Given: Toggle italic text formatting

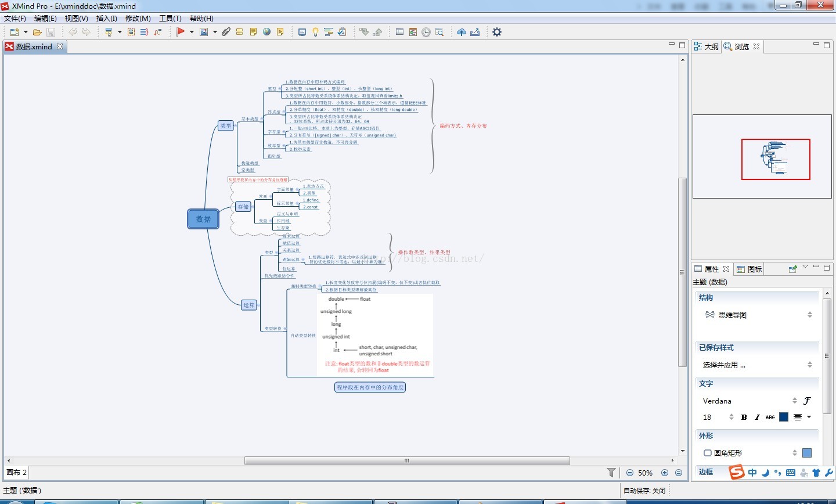Looking at the screenshot, I should 757,417.
